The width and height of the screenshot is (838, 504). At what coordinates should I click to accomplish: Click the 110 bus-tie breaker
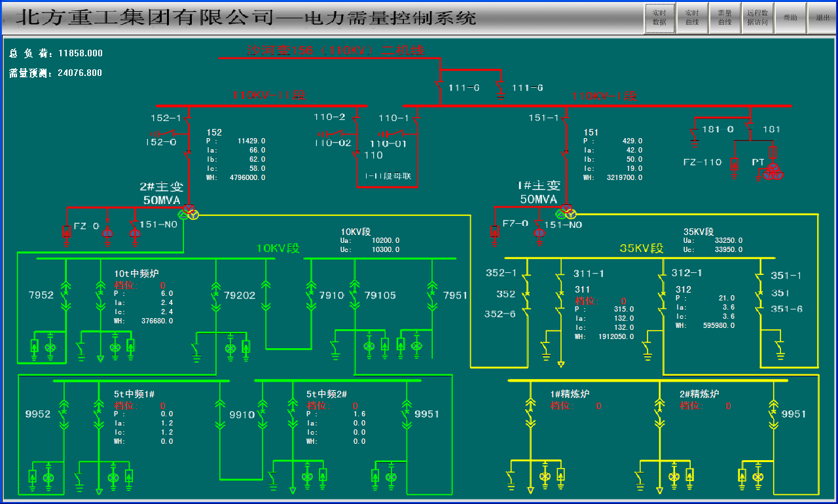[355, 154]
